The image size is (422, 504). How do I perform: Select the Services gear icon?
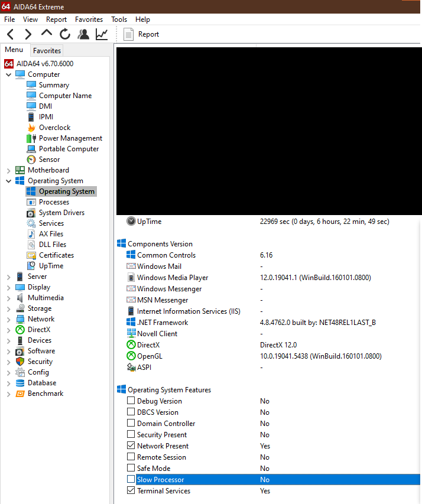31,223
